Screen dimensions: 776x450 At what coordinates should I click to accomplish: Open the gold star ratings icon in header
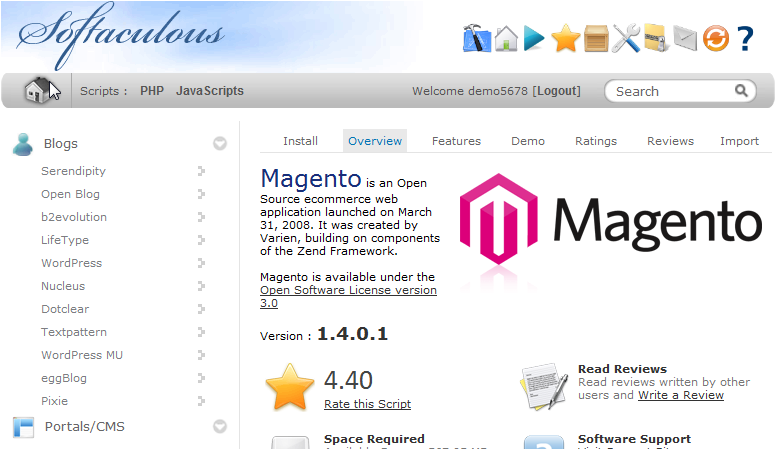(x=565, y=39)
